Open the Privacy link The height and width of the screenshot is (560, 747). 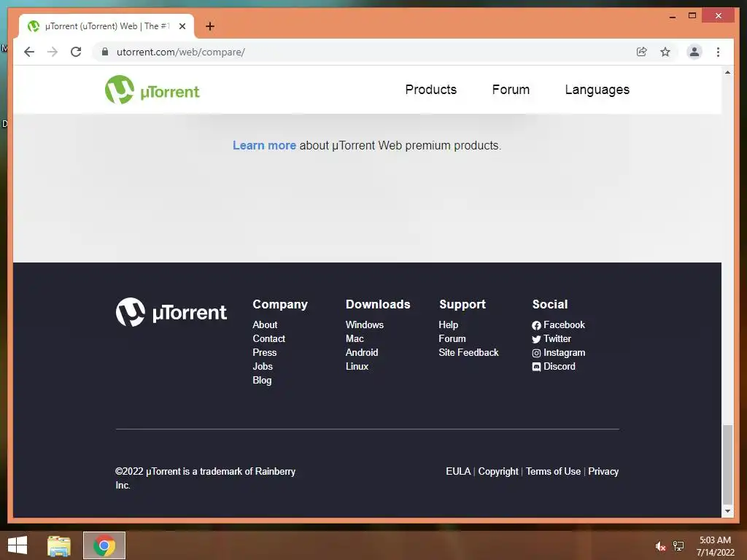coord(603,472)
